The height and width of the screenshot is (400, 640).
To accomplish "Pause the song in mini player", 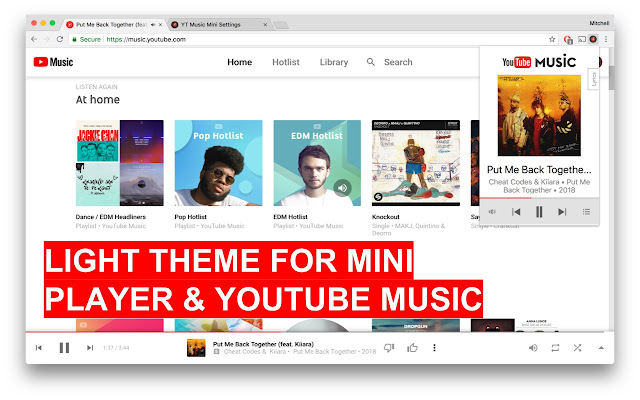I will tap(539, 211).
